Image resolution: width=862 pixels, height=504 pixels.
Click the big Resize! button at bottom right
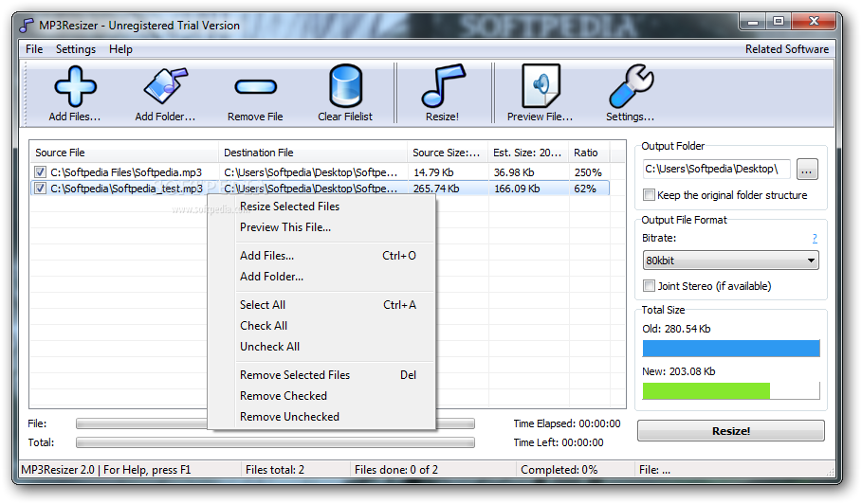pyautogui.click(x=730, y=431)
